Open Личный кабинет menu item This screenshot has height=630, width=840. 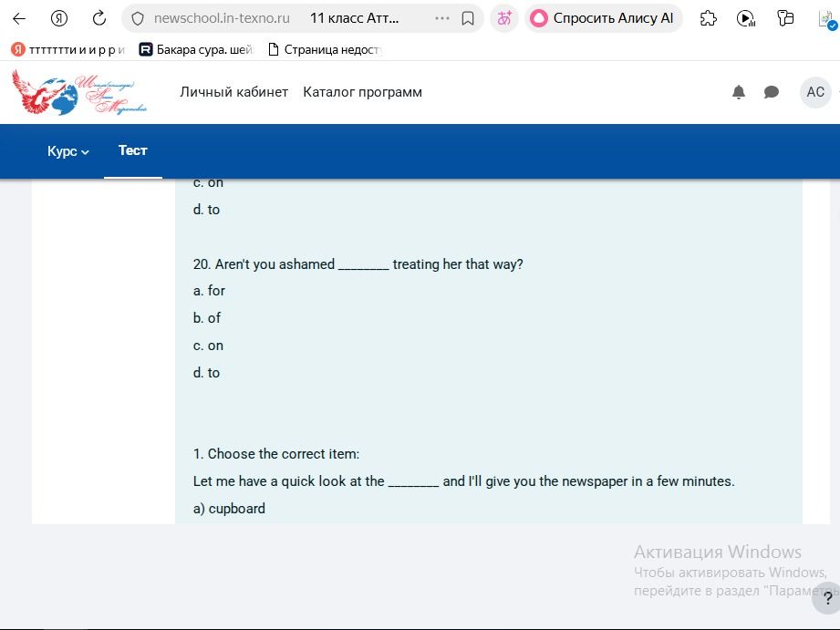(x=234, y=92)
